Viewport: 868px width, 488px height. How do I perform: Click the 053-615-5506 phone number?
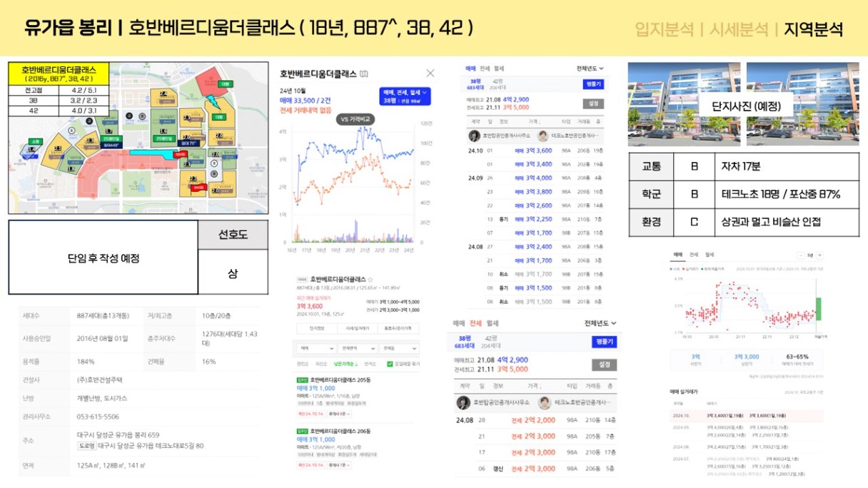(x=98, y=417)
